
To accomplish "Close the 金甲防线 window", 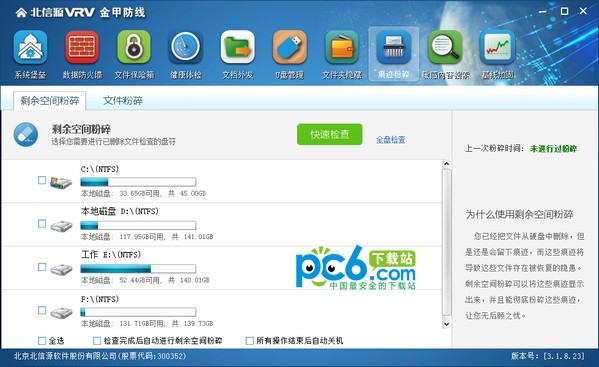I will (583, 11).
